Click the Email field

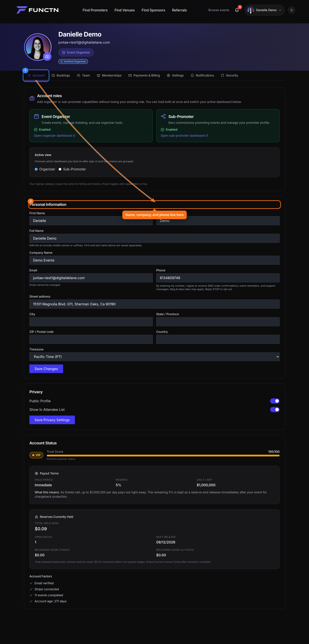[x=91, y=278]
